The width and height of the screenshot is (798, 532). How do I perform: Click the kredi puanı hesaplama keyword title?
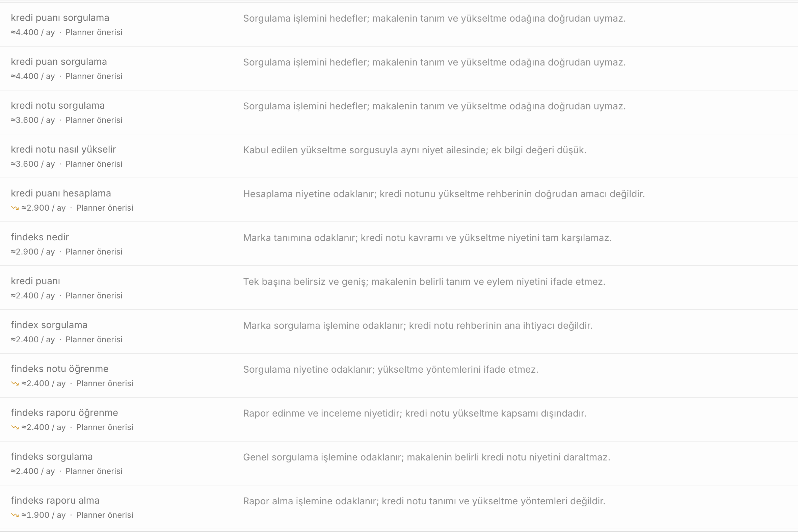[x=61, y=193]
